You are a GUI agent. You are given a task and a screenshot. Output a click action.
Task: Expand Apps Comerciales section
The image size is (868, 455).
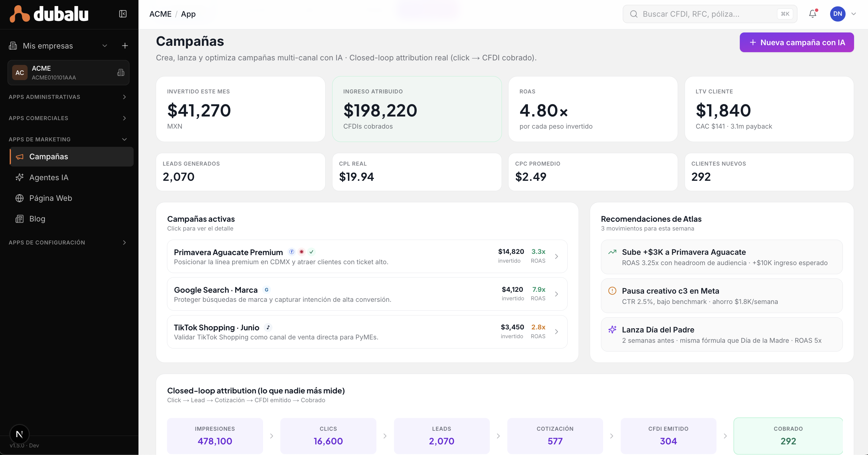[124, 118]
